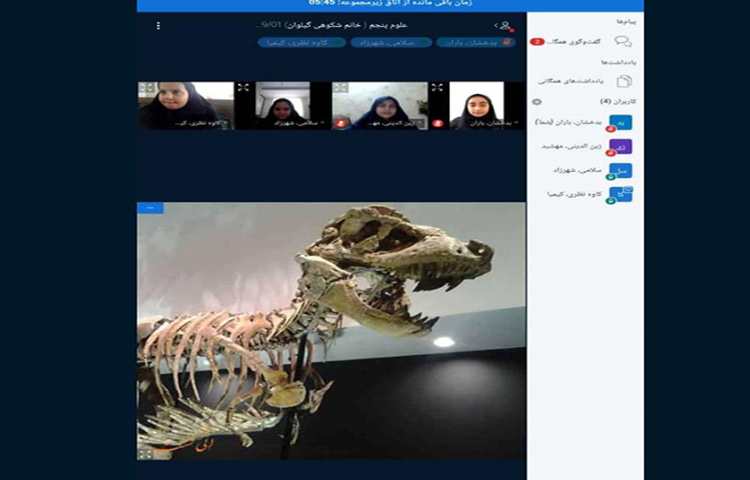Open the public chat speech-bubble icon

coord(623,42)
